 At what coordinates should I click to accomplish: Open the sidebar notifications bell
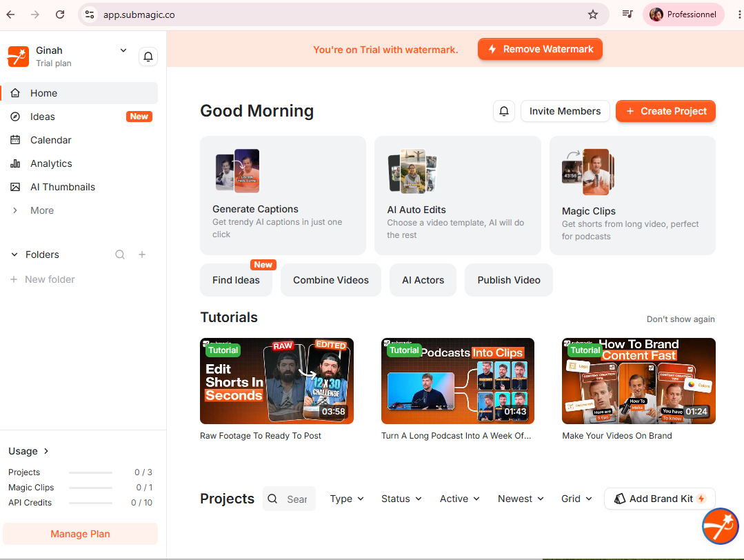coord(148,57)
